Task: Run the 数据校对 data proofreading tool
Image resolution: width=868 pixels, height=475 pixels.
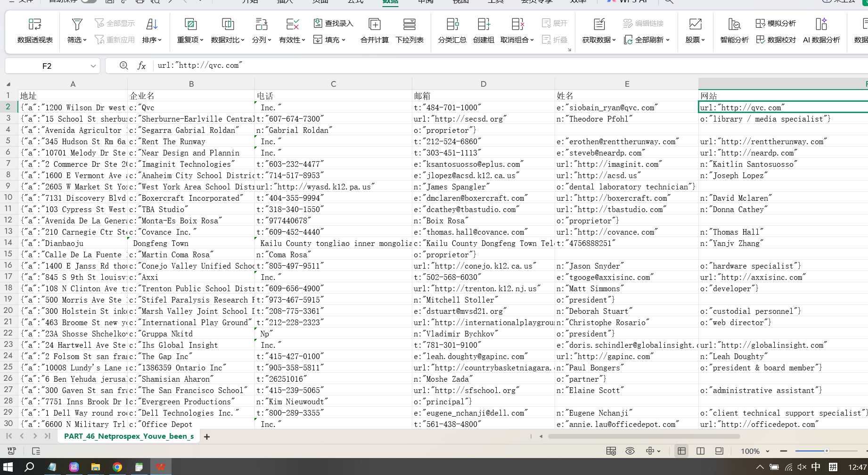Action: click(776, 40)
